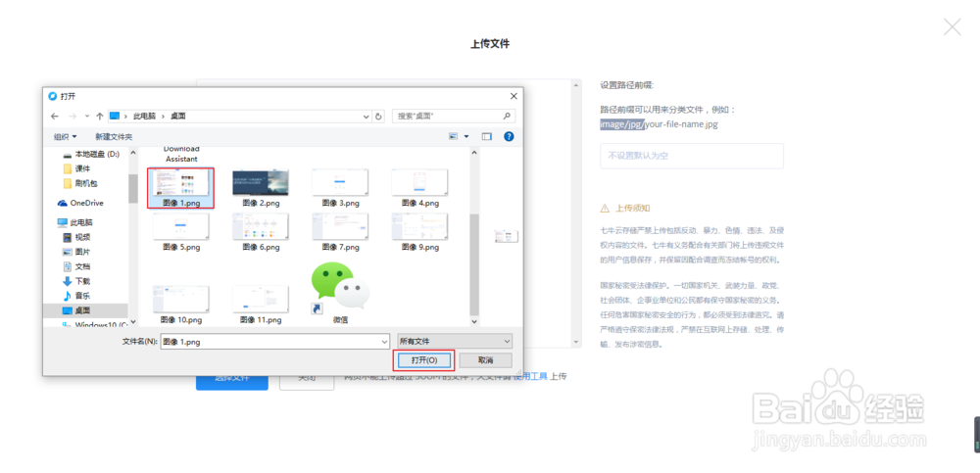Viewport: 980px width, 473px height.
Task: Select OneDrive in the navigation pane
Action: pyautogui.click(x=80, y=203)
